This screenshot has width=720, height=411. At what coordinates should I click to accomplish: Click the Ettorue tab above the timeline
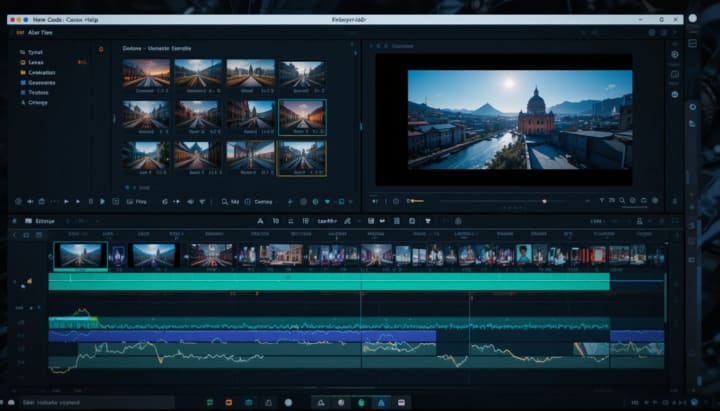tap(40, 221)
